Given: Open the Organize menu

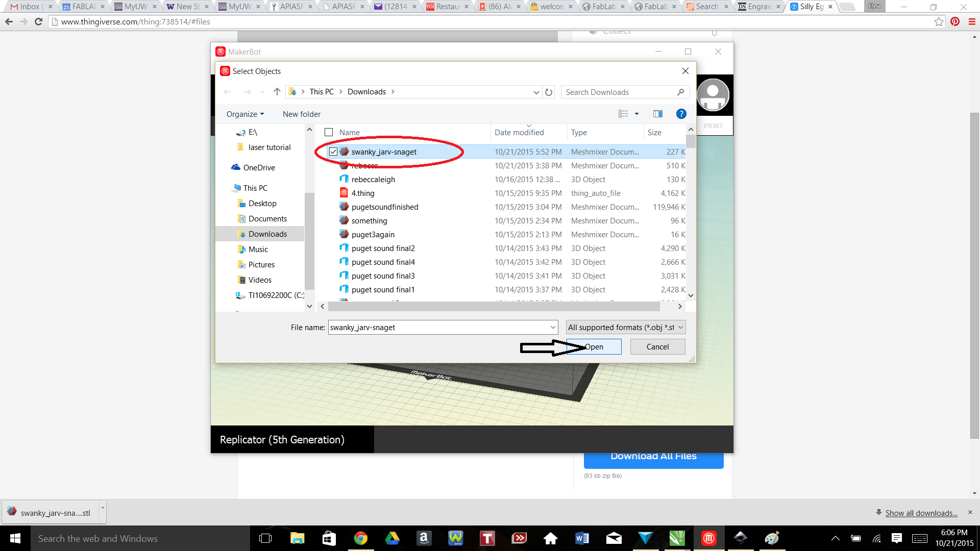Looking at the screenshot, I should coord(245,114).
